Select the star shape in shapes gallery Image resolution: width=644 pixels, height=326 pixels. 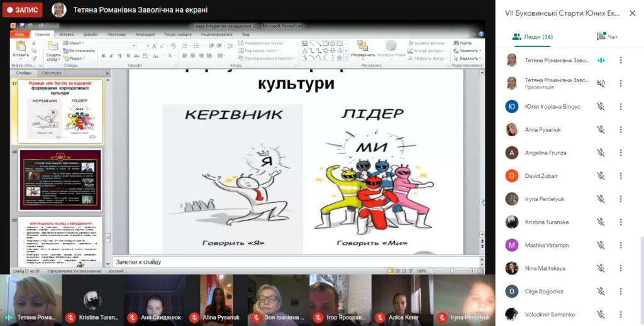click(339, 58)
